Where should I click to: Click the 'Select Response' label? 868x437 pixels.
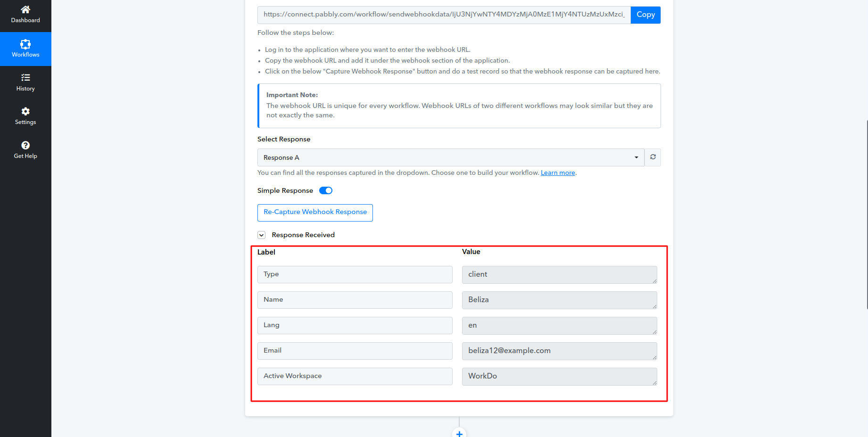[x=284, y=139]
